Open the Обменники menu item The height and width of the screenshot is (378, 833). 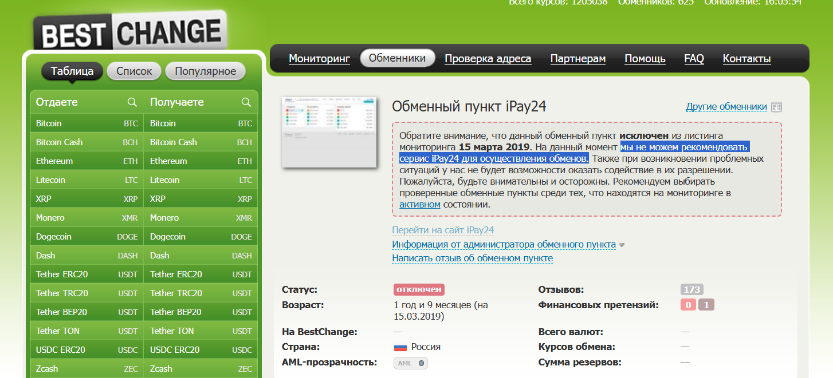[x=397, y=58]
